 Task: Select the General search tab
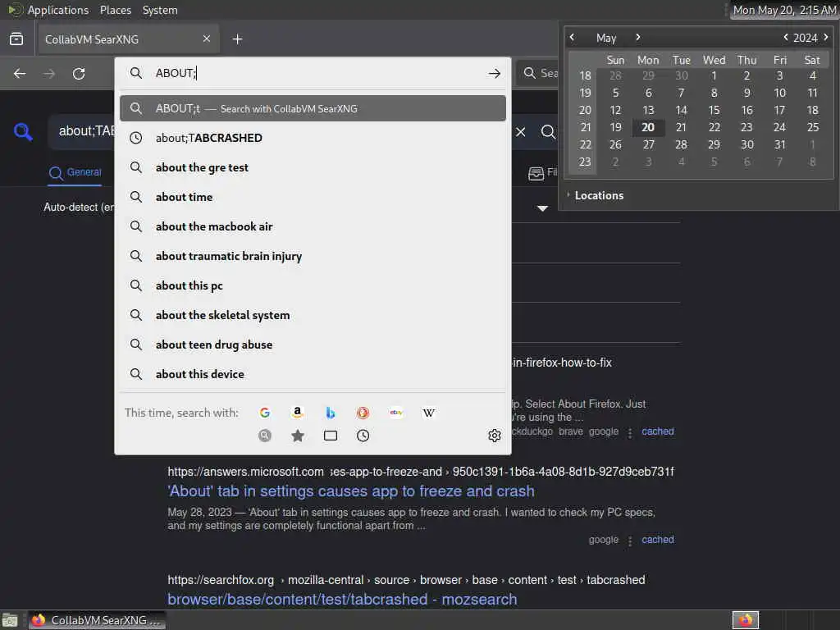point(75,172)
